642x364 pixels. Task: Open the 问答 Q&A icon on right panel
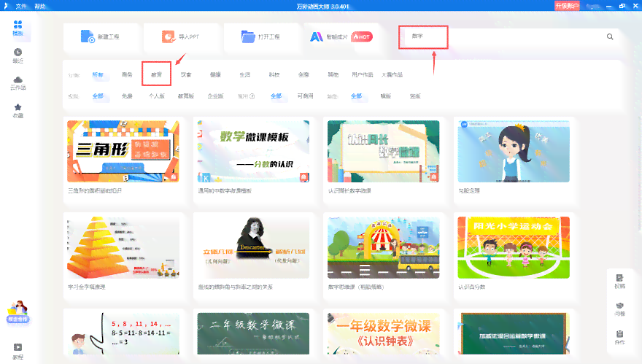619,309
